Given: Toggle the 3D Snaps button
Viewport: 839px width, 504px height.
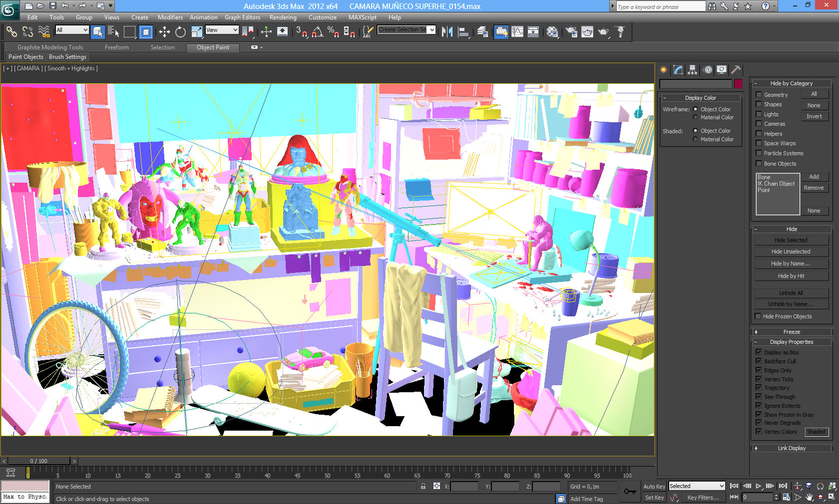Looking at the screenshot, I should pyautogui.click(x=302, y=32).
